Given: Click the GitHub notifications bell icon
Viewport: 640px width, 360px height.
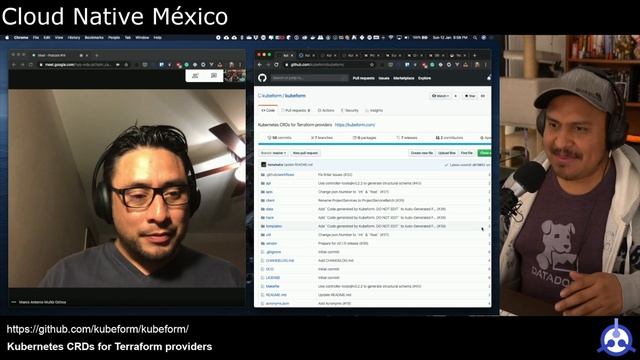Looking at the screenshot, I should (489, 78).
